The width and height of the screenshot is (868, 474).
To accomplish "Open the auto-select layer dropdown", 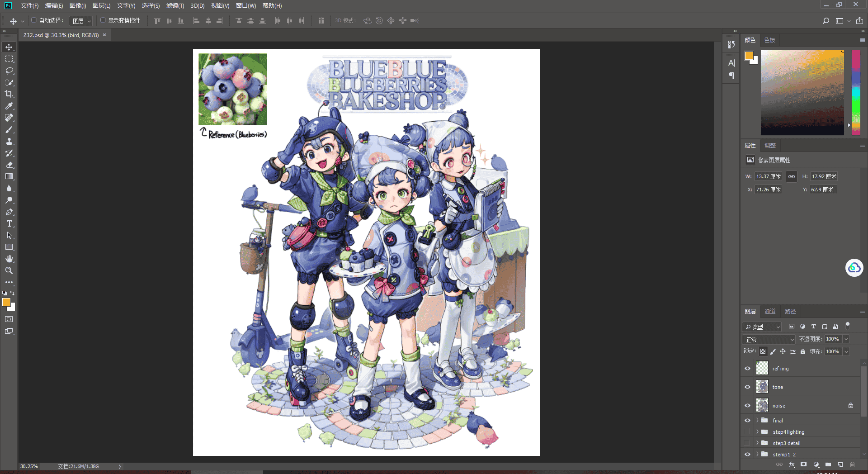I will pyautogui.click(x=81, y=21).
